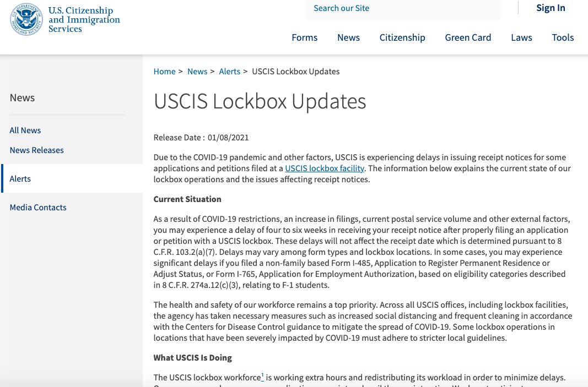
Task: Open the Citizenship top navigation item
Action: click(x=402, y=37)
